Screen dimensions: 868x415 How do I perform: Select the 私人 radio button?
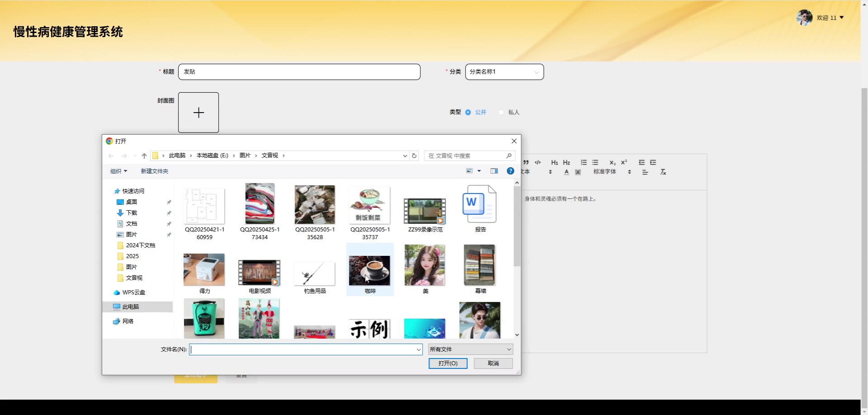pyautogui.click(x=501, y=112)
